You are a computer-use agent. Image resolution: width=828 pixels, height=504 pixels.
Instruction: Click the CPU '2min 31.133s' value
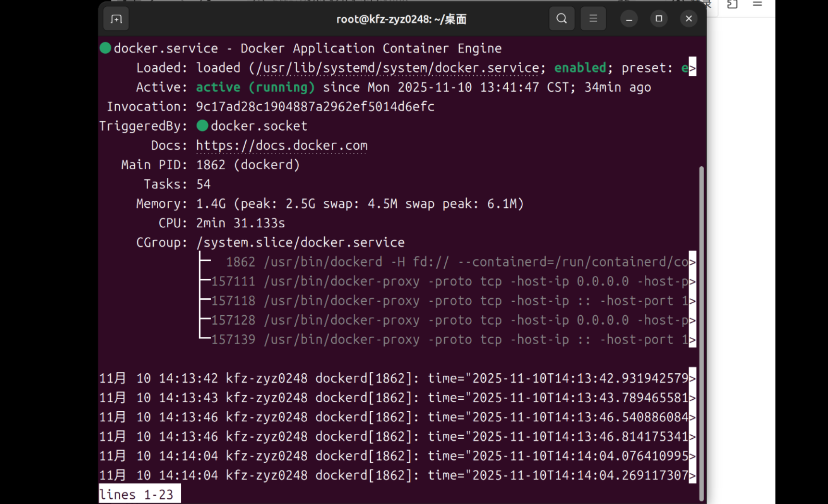240,223
